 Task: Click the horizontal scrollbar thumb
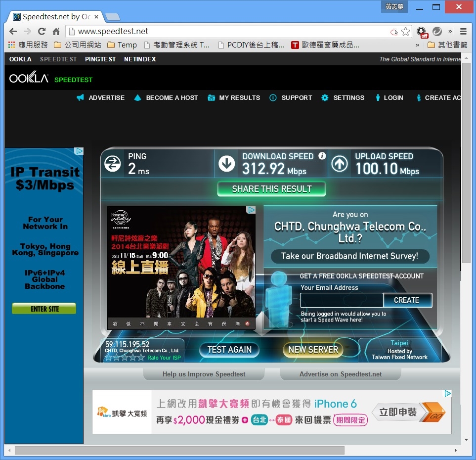[180, 450]
